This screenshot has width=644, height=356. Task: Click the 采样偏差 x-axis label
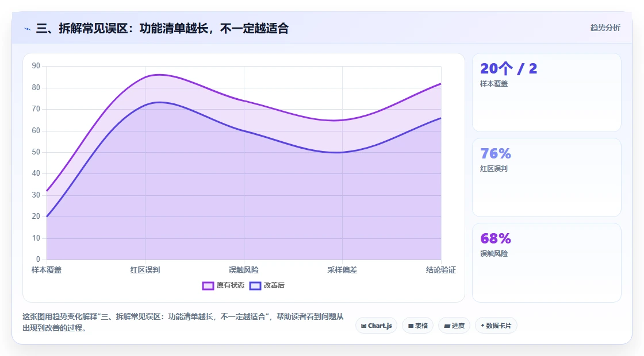pos(342,270)
